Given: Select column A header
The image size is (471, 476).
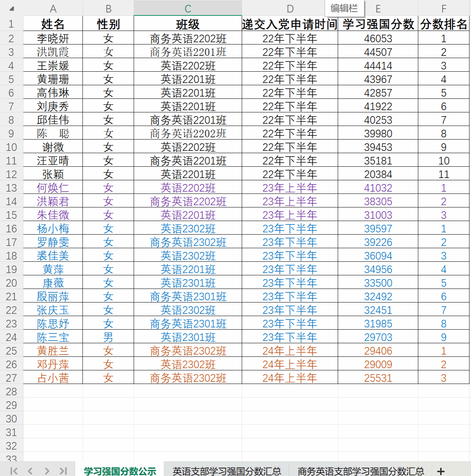Looking at the screenshot, I should [53, 9].
